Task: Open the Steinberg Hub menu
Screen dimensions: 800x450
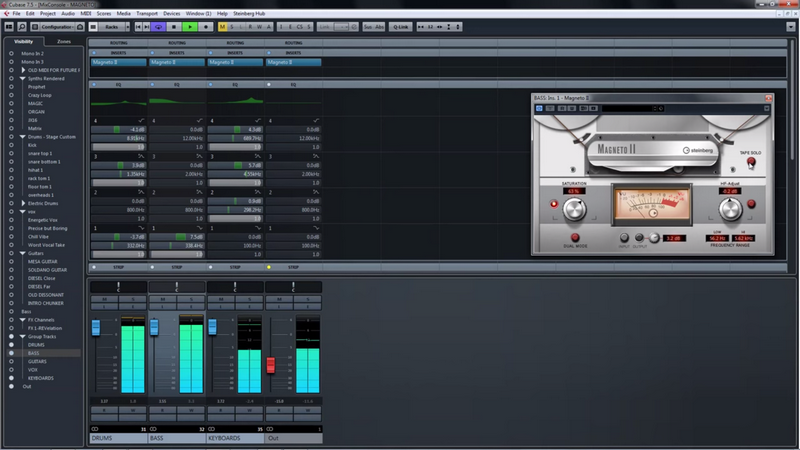Action: (249, 13)
